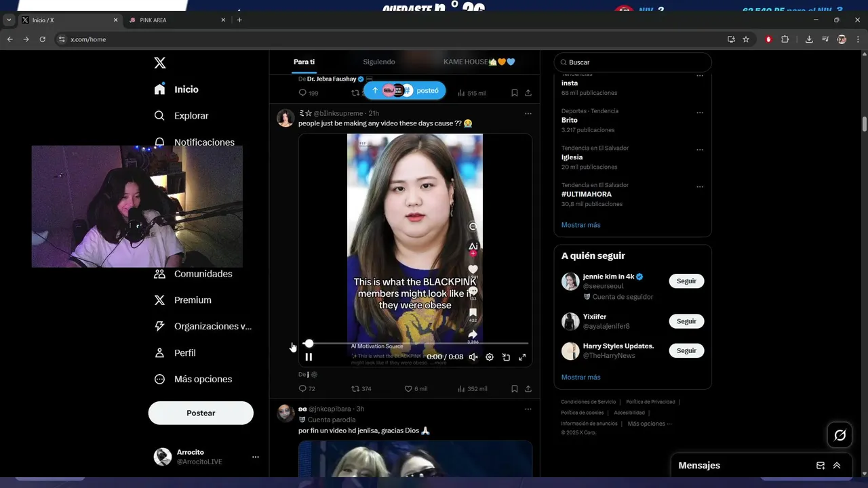Open options for Brito trend
The image size is (868, 488).
tap(700, 113)
